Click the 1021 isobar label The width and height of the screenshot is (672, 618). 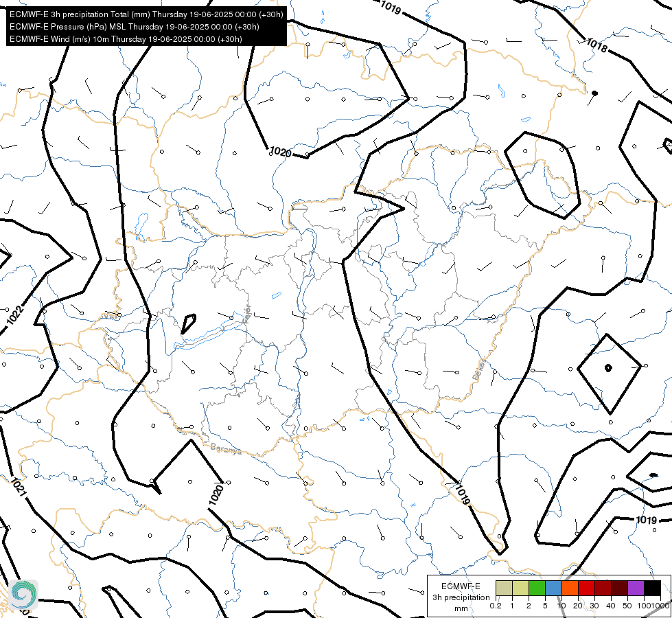click(18, 488)
